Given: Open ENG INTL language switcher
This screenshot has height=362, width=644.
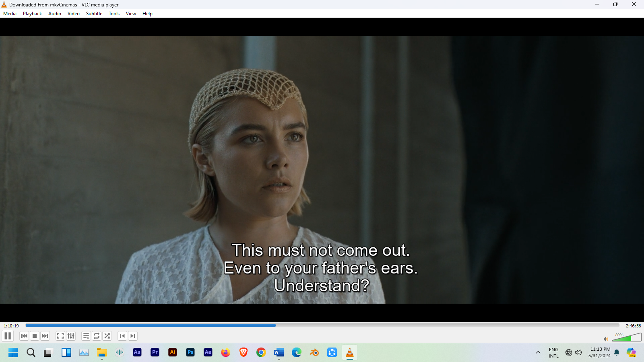Looking at the screenshot, I should [553, 352].
